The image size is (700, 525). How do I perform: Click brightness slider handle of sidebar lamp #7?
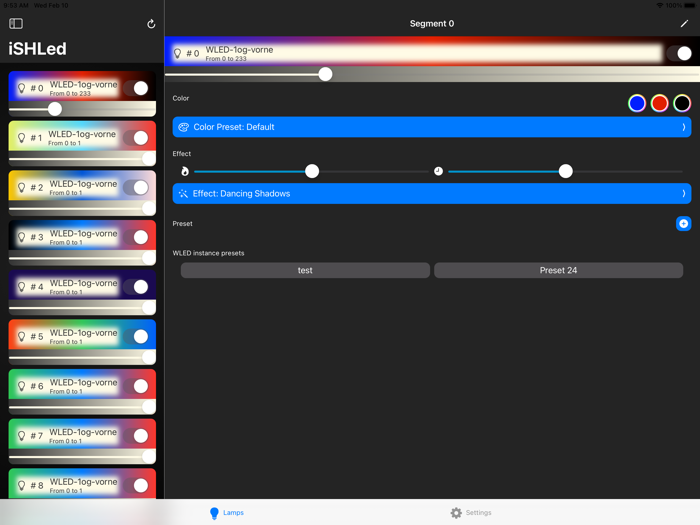(149, 456)
